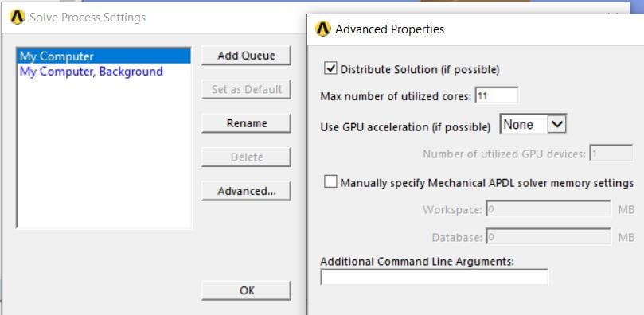Click the Add Queue button
This screenshot has height=315, width=644.
[247, 56]
